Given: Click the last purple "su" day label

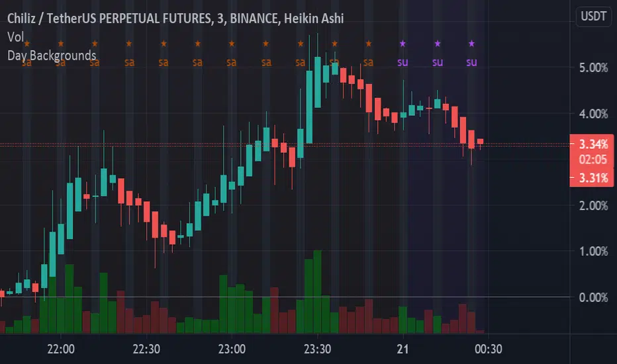Looking at the screenshot, I should coord(471,63).
